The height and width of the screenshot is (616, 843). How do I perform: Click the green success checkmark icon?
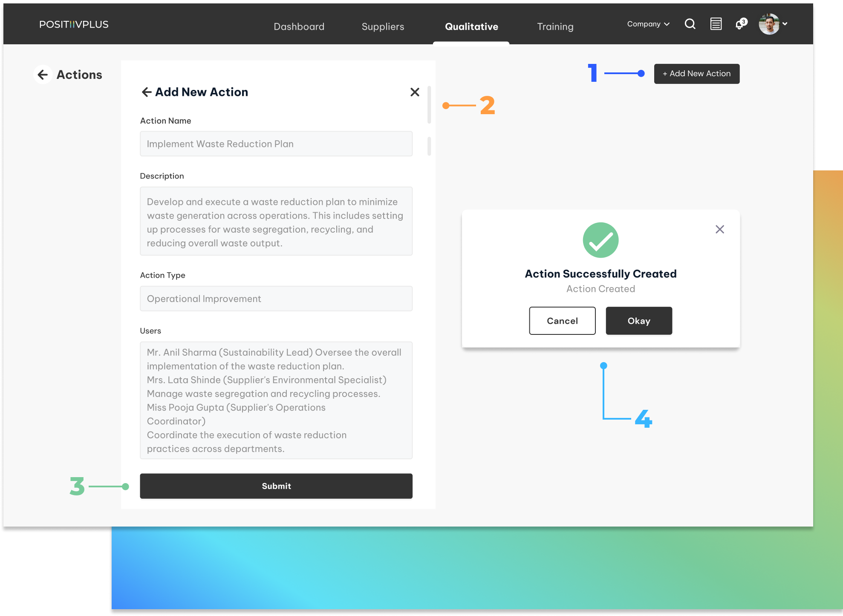[600, 240]
